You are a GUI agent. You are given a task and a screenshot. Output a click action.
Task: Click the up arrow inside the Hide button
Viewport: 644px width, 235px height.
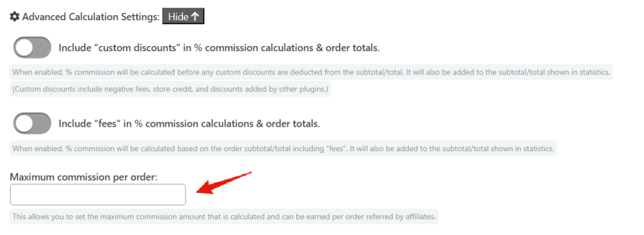195,17
